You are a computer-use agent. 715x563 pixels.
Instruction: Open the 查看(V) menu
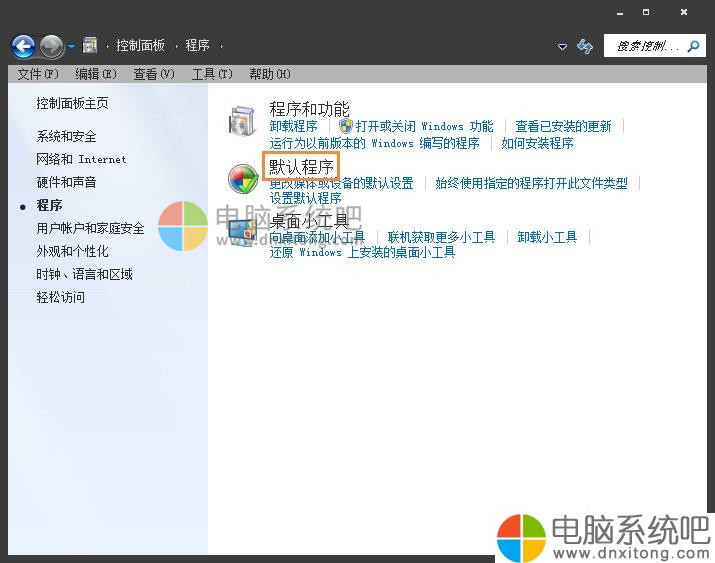(154, 74)
